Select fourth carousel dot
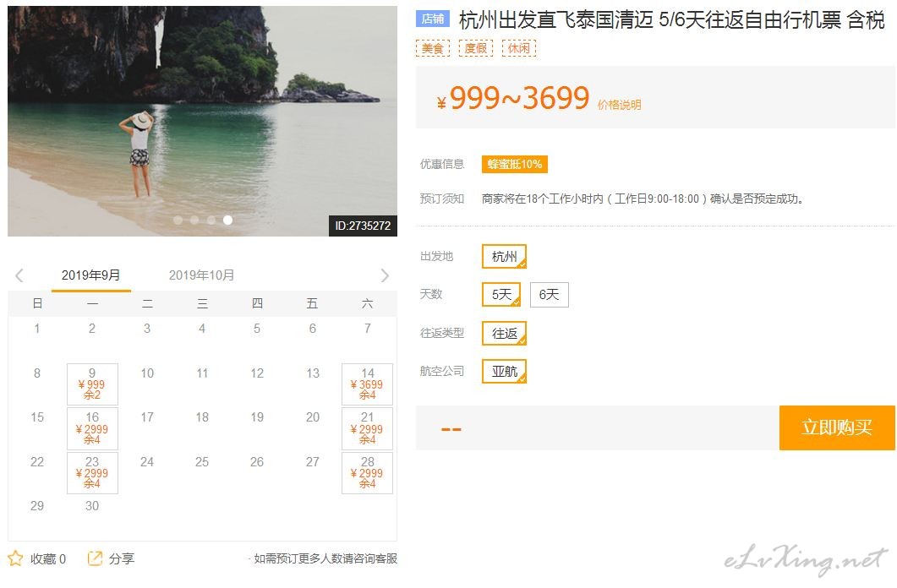This screenshot has width=897, height=588. (x=227, y=220)
